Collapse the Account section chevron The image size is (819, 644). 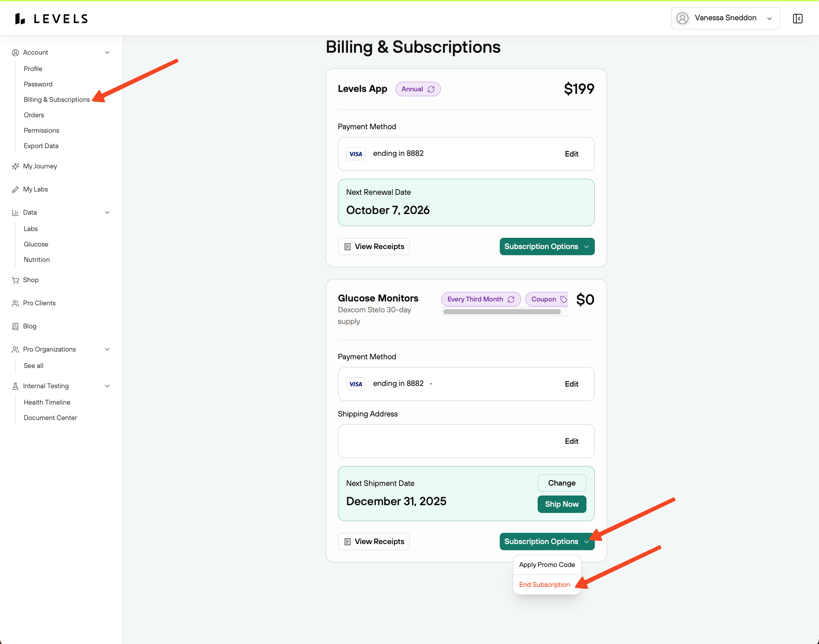[107, 52]
